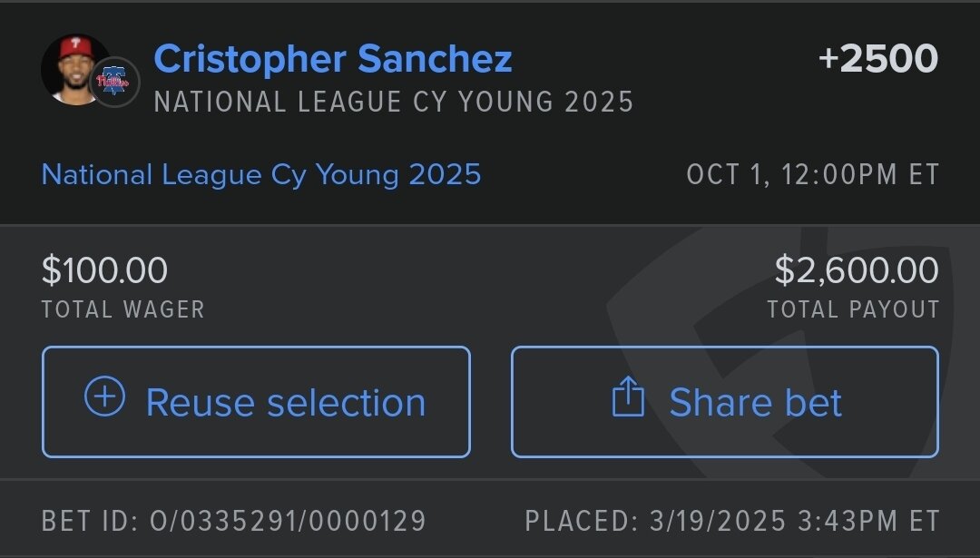The height and width of the screenshot is (558, 980).
Task: Click the Share bet button
Action: pos(725,402)
